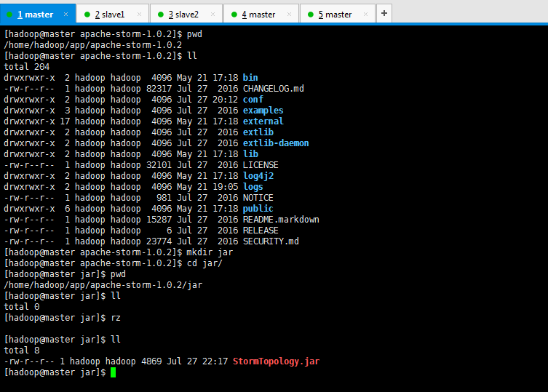Add a new session tab with plus button
The image size is (548, 392).
click(384, 13)
